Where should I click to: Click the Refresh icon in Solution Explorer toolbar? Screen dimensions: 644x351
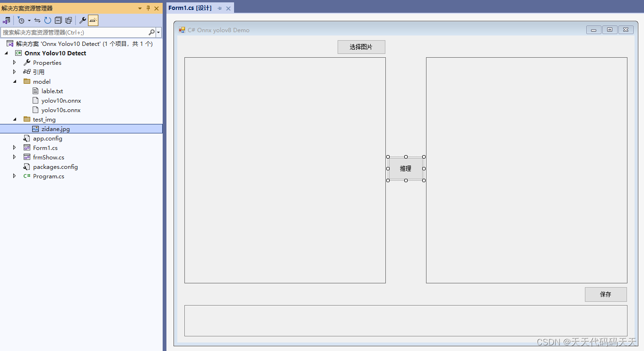click(x=47, y=20)
